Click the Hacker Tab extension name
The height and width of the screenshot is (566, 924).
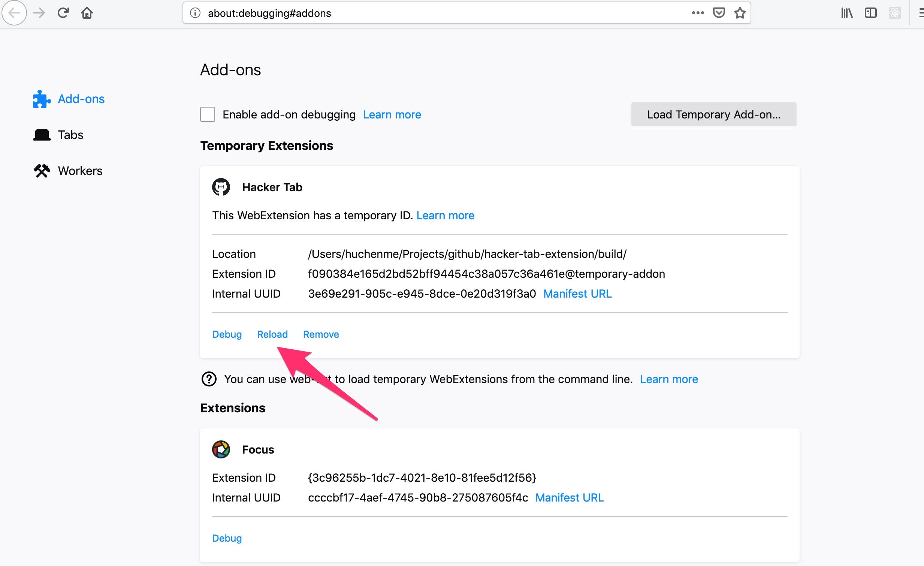pos(272,187)
